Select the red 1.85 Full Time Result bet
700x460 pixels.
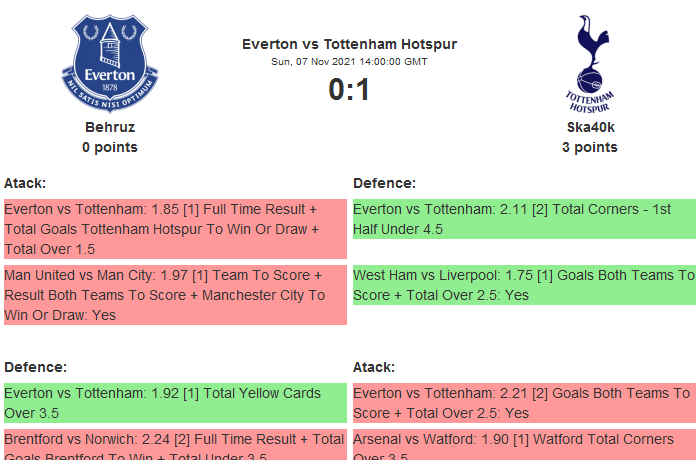[174, 229]
